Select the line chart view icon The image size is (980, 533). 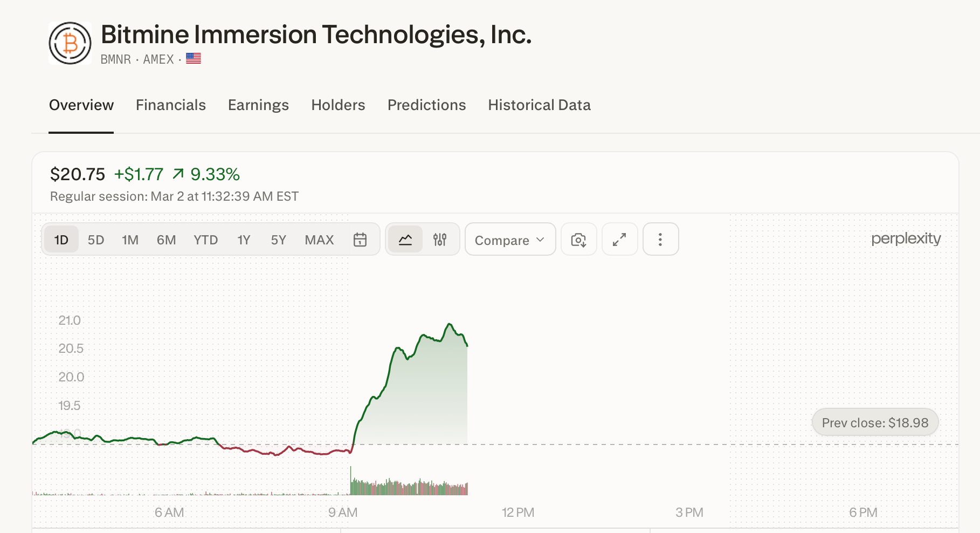[405, 240]
